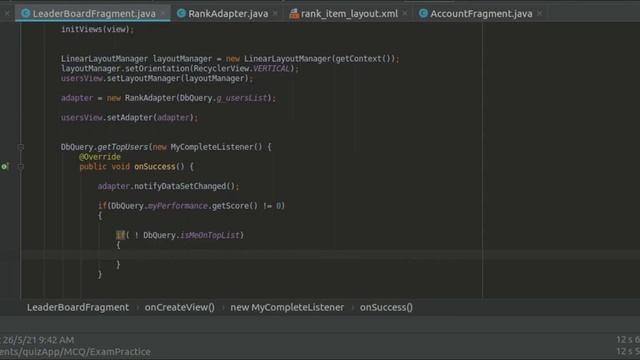Collapse the onSuccess method fold marker

[20, 167]
